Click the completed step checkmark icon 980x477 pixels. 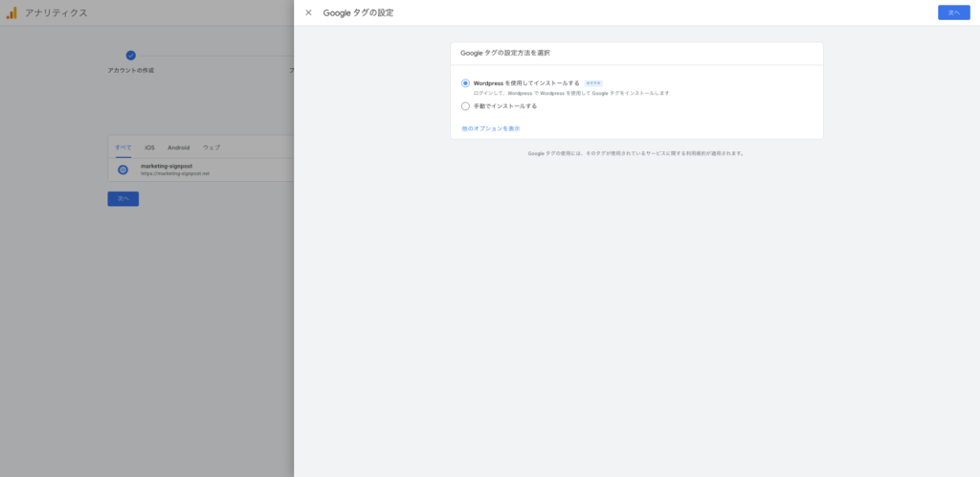130,56
